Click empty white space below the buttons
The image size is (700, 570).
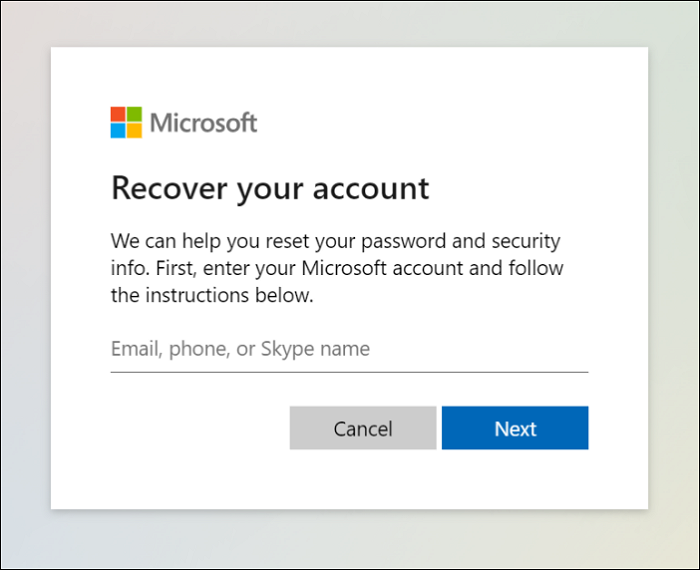[x=348, y=480]
